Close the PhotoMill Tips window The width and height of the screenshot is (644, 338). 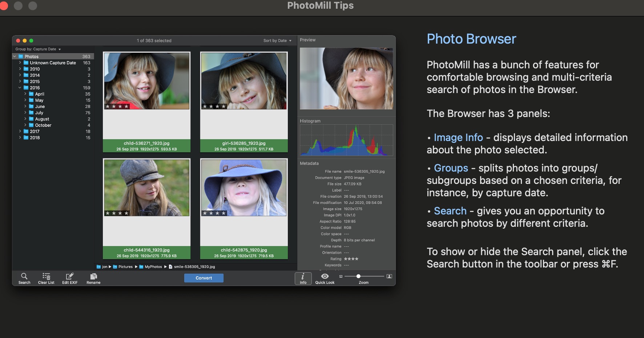coord(4,6)
